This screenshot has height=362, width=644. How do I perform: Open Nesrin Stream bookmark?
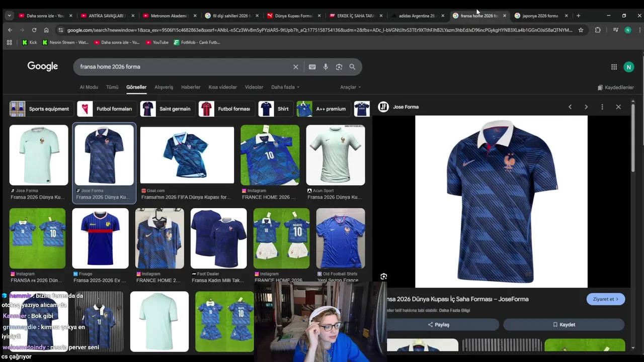65,42
